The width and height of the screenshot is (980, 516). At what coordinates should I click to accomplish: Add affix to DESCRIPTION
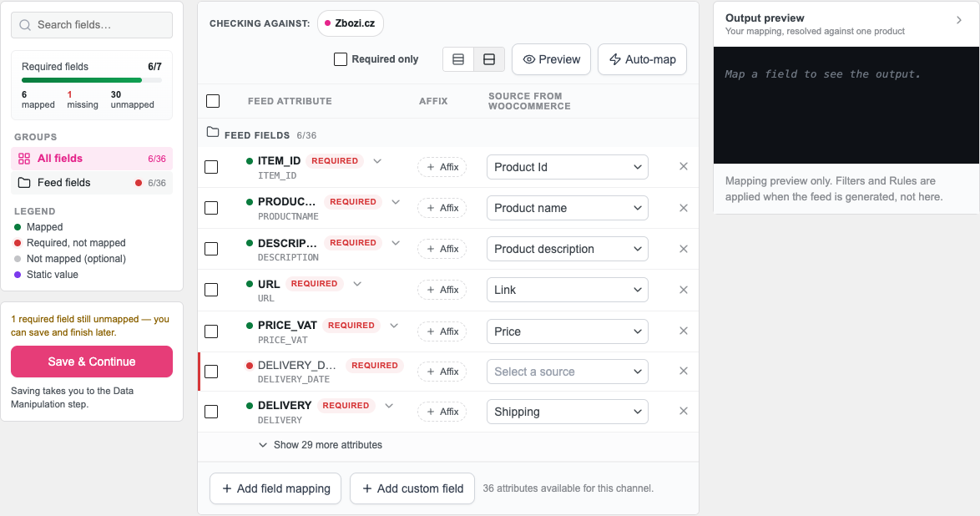click(442, 249)
